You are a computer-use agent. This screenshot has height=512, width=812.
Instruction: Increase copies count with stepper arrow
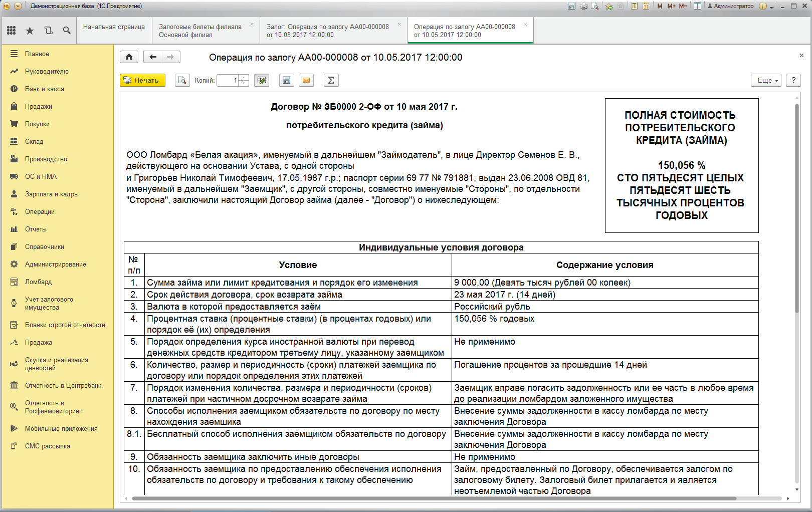[x=244, y=78]
